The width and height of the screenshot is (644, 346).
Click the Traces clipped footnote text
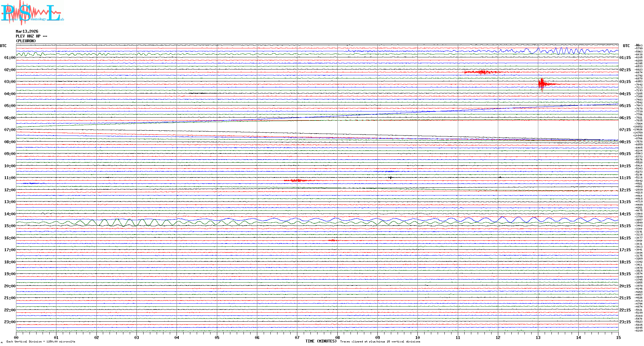(x=380, y=342)
